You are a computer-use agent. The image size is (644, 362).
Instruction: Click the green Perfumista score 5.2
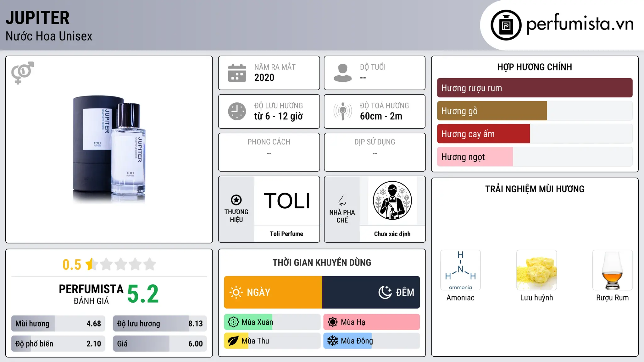[x=143, y=294]
